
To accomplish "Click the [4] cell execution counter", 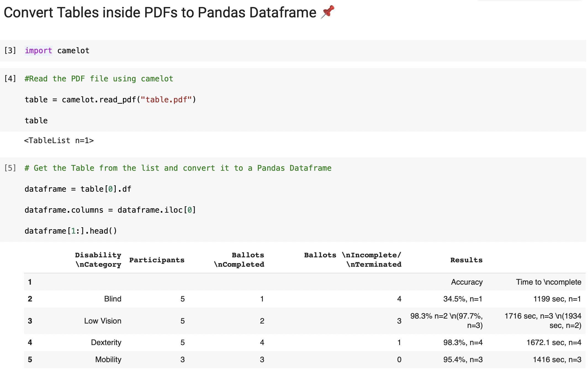I will click(10, 79).
